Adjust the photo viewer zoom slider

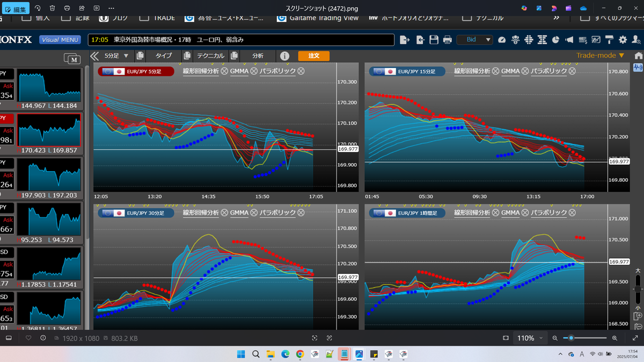pyautogui.click(x=585, y=338)
